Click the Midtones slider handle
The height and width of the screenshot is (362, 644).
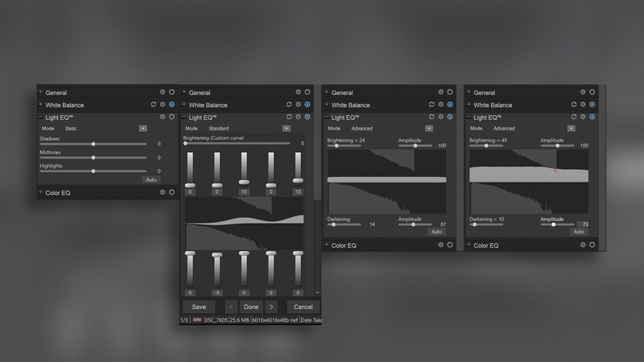(x=93, y=158)
